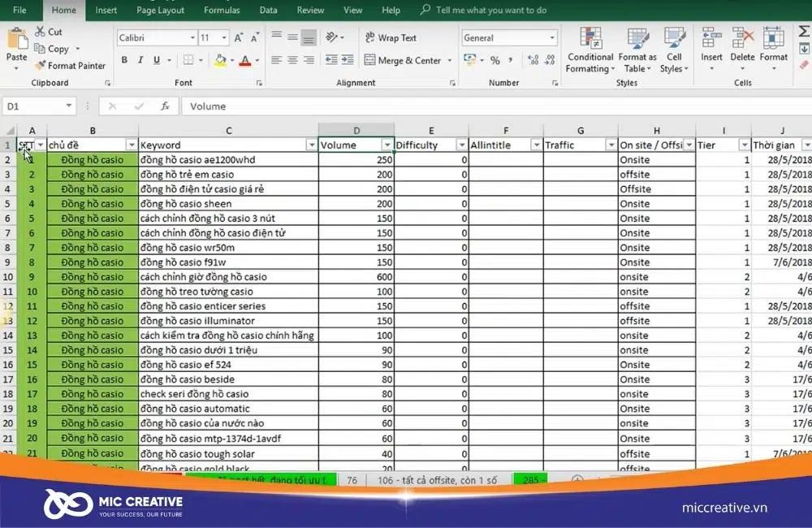Center text horizontally
This screenshot has height=528, width=812.
click(292, 60)
